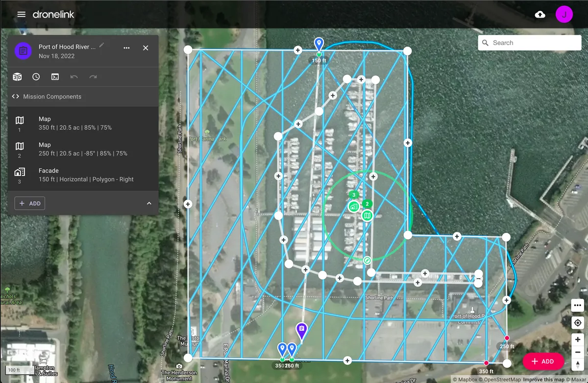Zoom out on the map

[x=577, y=352]
